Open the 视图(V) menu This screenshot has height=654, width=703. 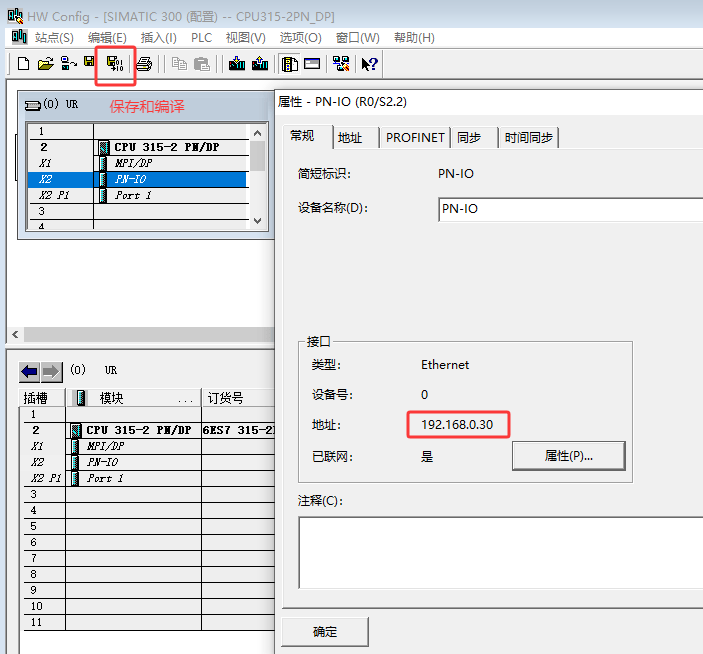pyautogui.click(x=246, y=38)
